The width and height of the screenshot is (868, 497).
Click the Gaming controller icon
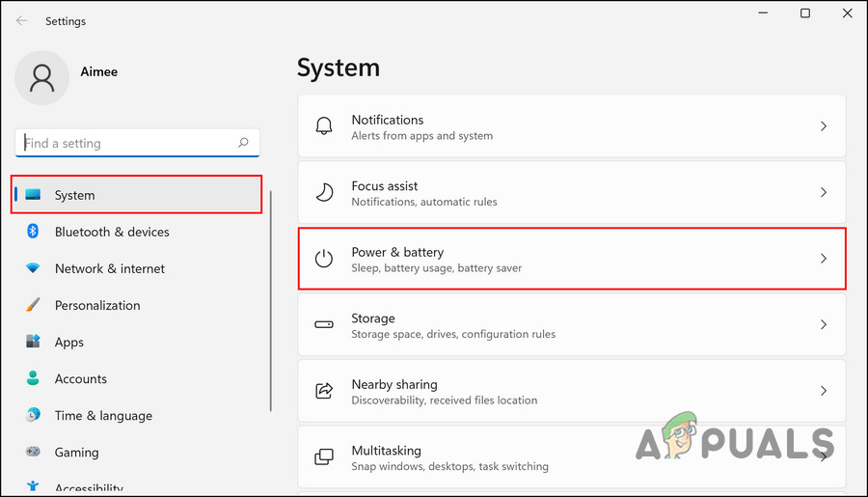33,452
